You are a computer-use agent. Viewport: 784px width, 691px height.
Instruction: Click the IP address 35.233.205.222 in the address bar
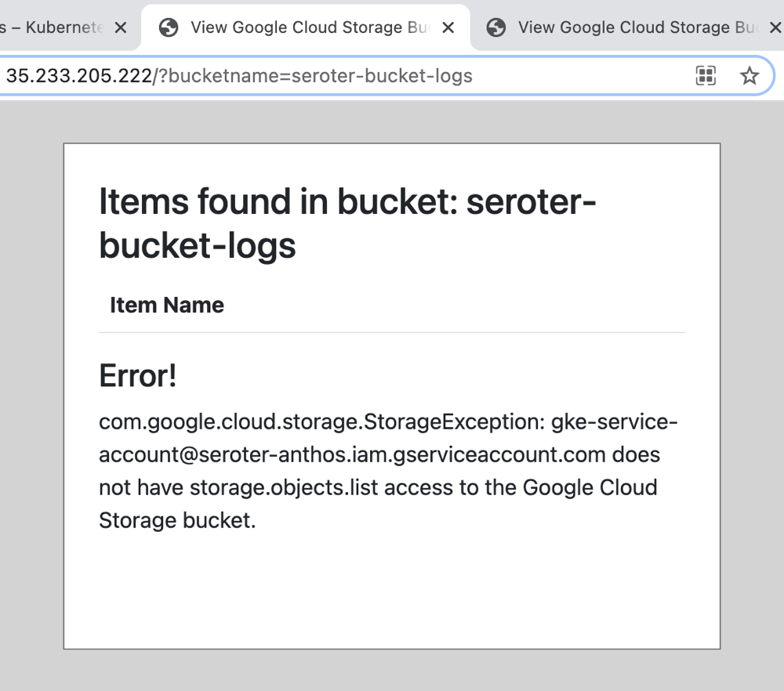click(x=78, y=76)
